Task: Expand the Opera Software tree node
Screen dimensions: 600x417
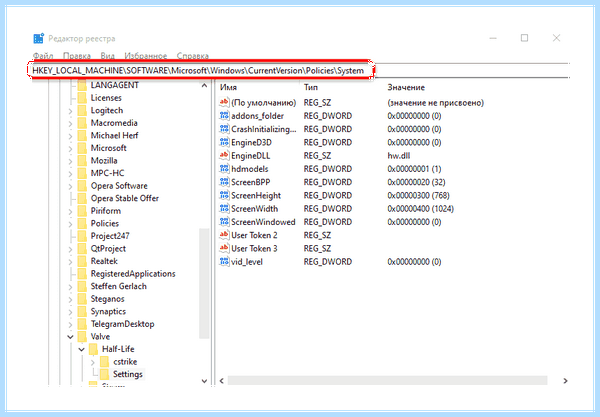Action: click(x=70, y=187)
